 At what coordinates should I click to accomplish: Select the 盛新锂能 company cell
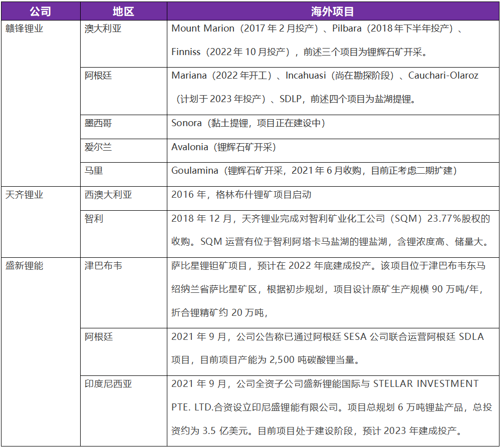coord(41,352)
